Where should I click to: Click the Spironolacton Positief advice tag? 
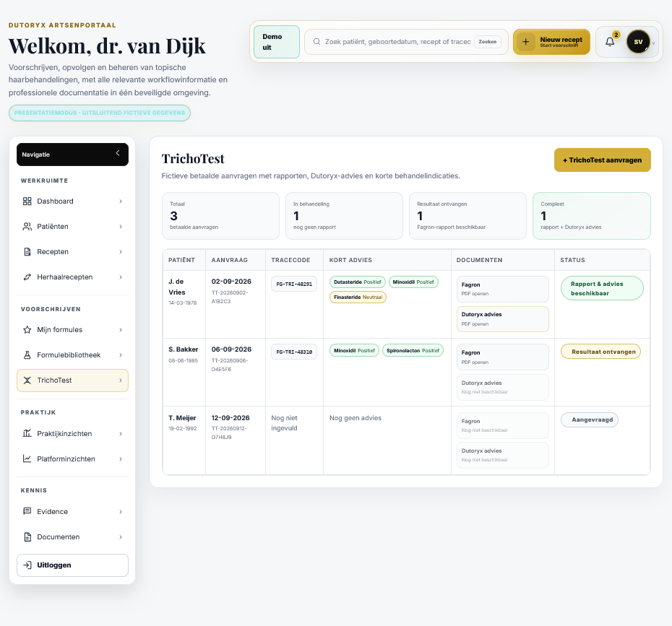tap(413, 351)
